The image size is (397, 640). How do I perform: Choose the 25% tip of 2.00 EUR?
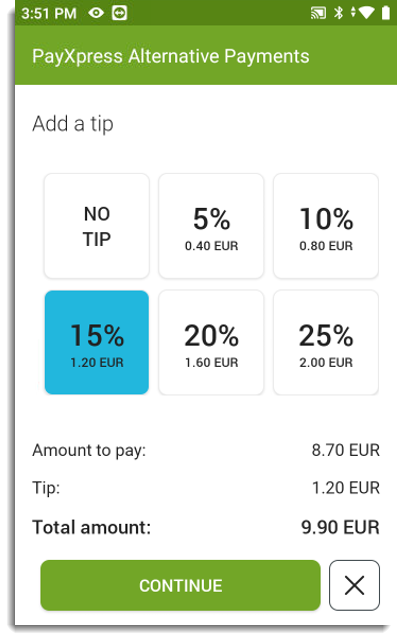tap(326, 342)
